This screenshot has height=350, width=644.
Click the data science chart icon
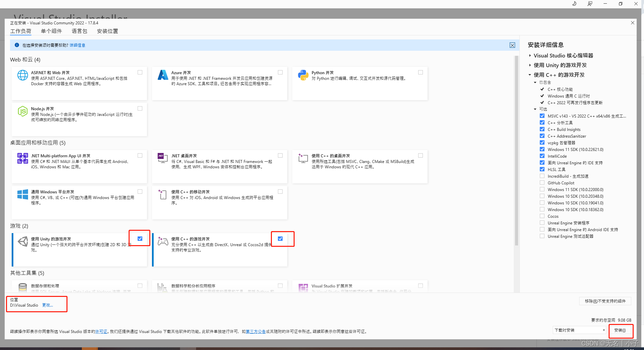click(163, 288)
